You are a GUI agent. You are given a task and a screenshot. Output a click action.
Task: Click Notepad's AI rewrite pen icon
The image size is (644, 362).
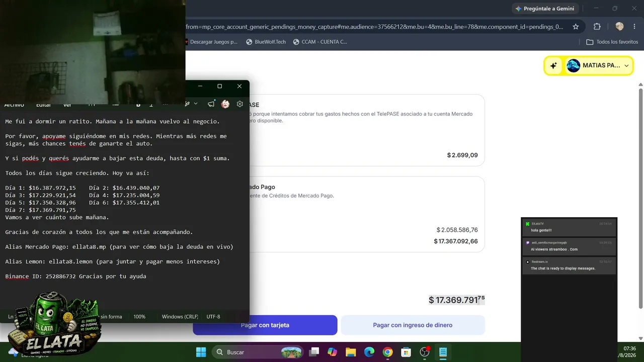coord(187,104)
